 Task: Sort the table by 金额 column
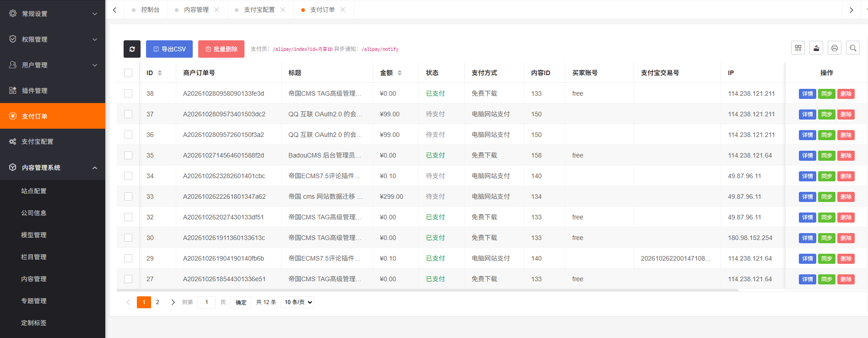pos(400,73)
